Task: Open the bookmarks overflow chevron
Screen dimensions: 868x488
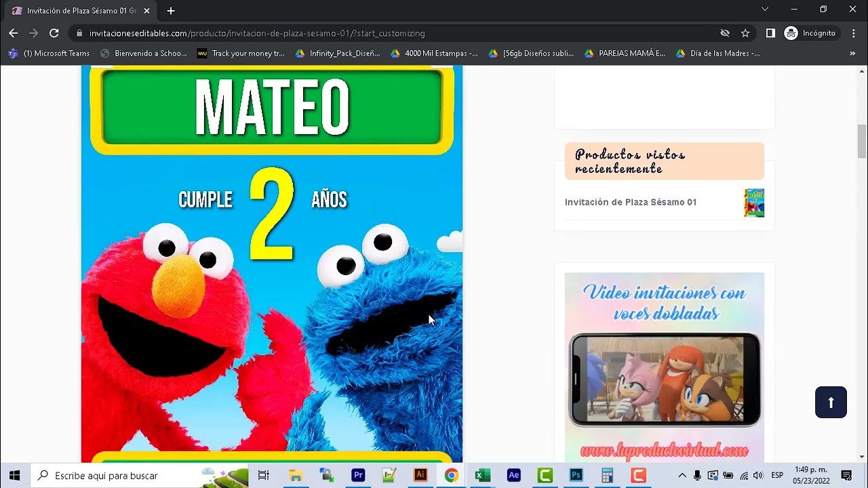Action: [853, 53]
